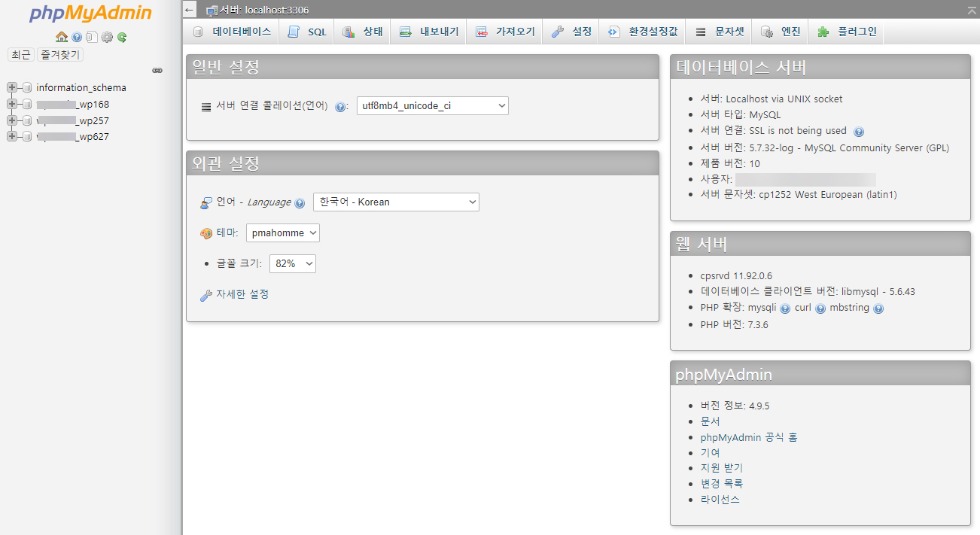Switch to the 환경설정값 tab
Screen dimensions: 980x535
(643, 32)
